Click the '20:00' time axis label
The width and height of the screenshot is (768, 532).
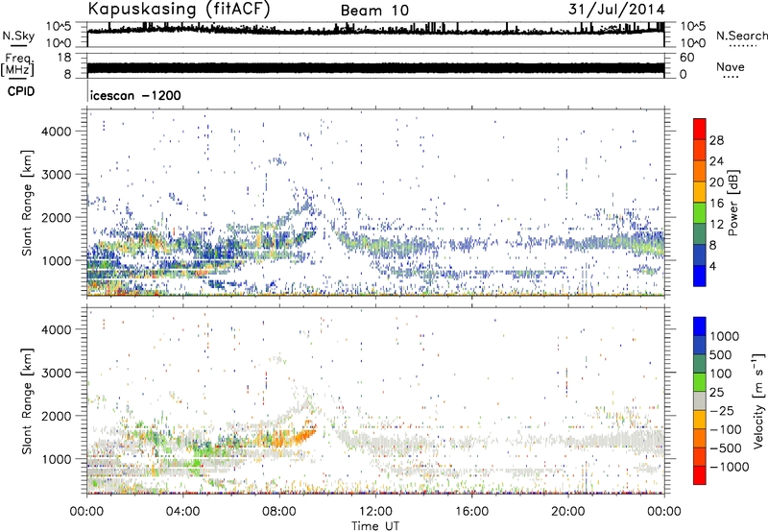(x=567, y=512)
